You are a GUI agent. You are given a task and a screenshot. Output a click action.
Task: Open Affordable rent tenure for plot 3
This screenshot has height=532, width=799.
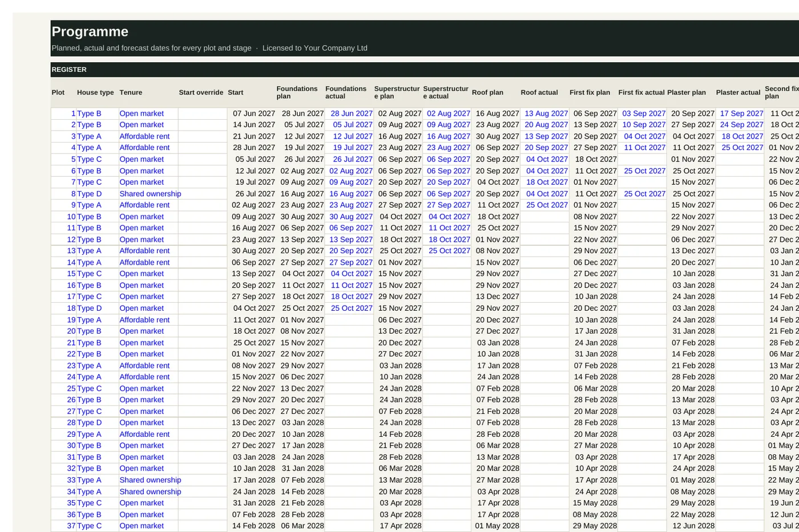tap(144, 136)
